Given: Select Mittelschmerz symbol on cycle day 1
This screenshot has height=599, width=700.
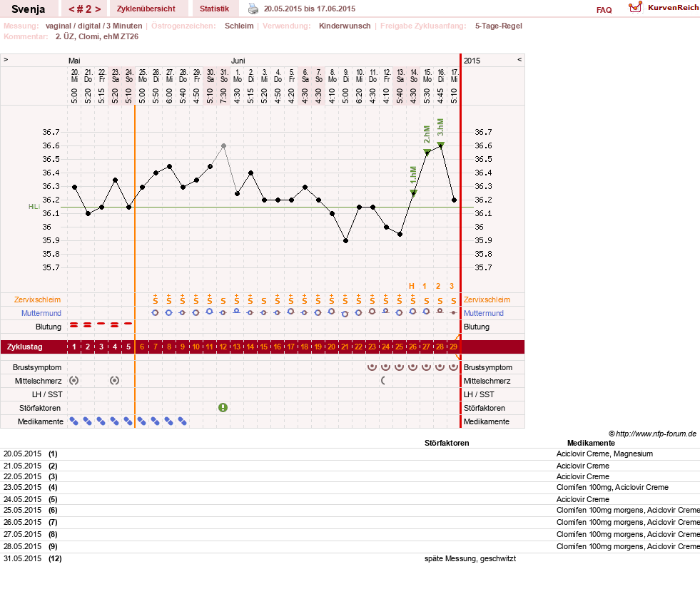Looking at the screenshot, I should pos(74,381).
